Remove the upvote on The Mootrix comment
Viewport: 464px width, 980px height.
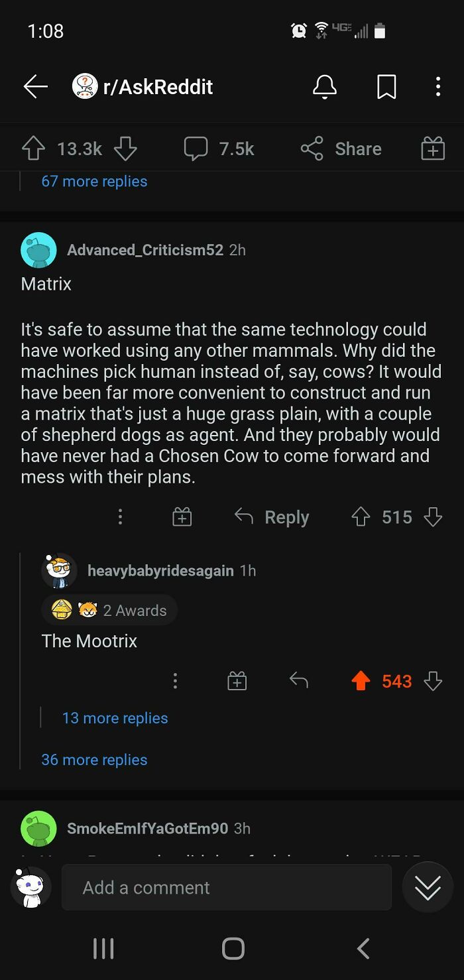361,680
